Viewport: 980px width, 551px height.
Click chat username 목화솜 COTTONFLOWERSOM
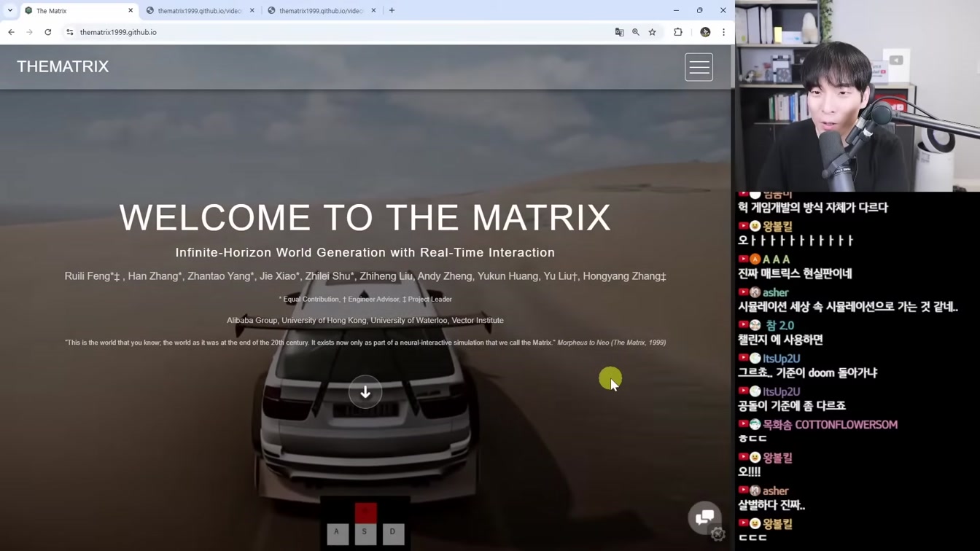coord(830,425)
